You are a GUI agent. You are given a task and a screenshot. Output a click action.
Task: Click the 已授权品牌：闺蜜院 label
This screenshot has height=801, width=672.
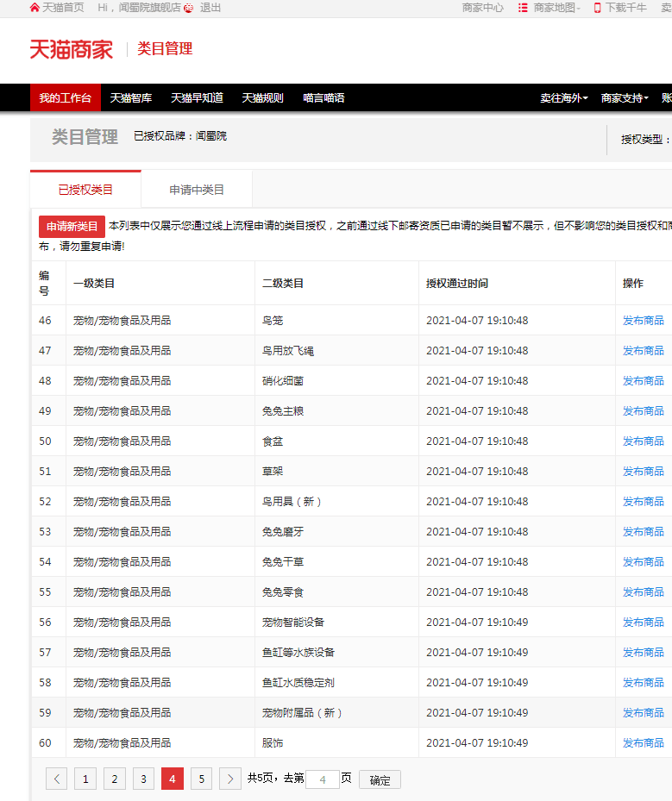coord(180,136)
